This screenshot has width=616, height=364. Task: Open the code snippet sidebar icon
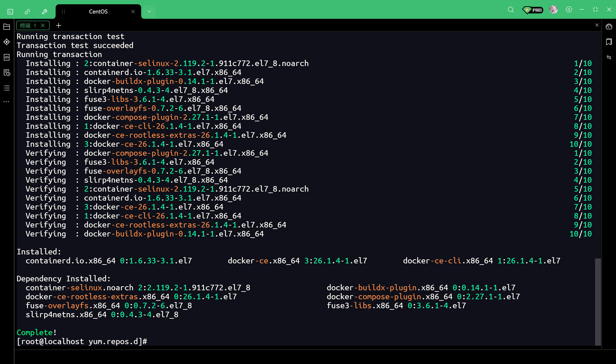[x=7, y=57]
